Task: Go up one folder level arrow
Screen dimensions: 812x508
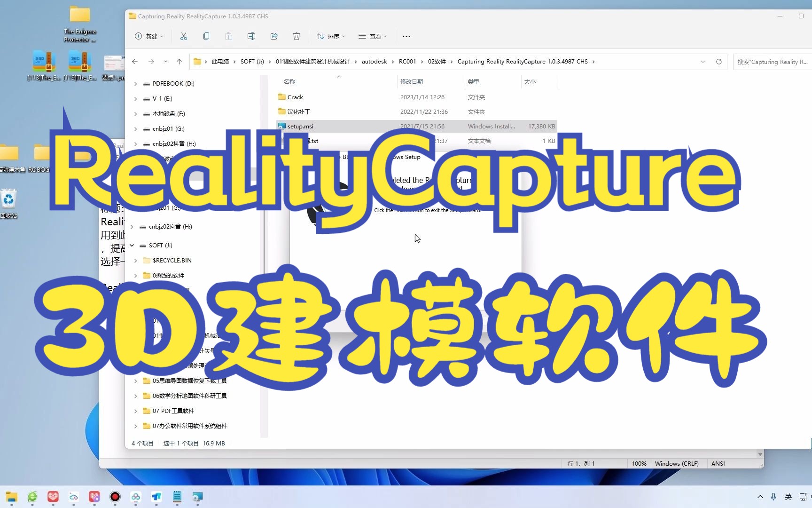Action: (179, 62)
